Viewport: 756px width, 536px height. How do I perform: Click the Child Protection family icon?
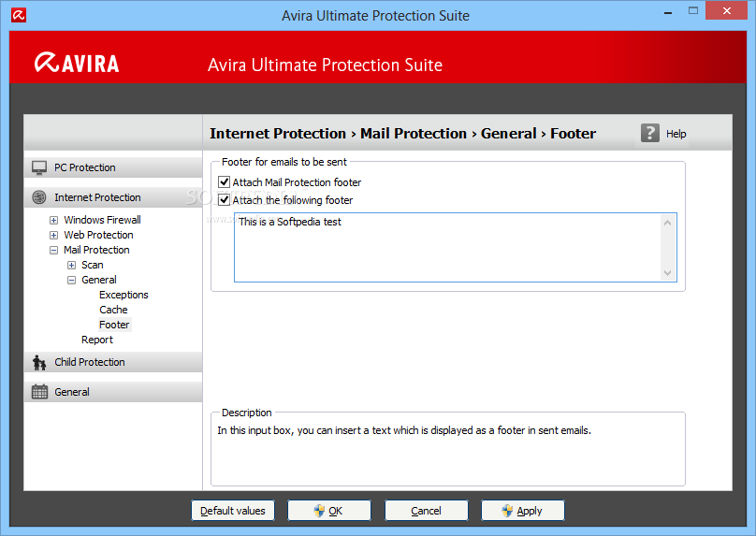click(x=39, y=362)
